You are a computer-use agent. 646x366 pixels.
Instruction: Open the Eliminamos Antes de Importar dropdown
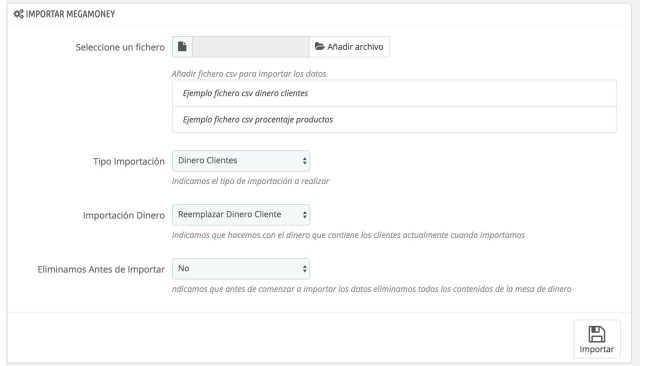[241, 269]
